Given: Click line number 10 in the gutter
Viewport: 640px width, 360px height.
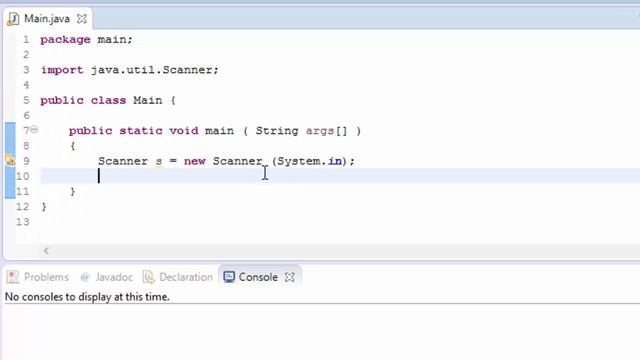Looking at the screenshot, I should point(23,176).
